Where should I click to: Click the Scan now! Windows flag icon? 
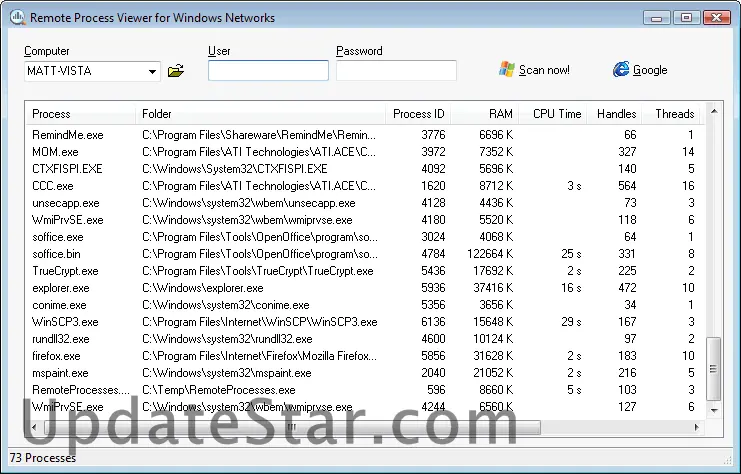coord(507,70)
